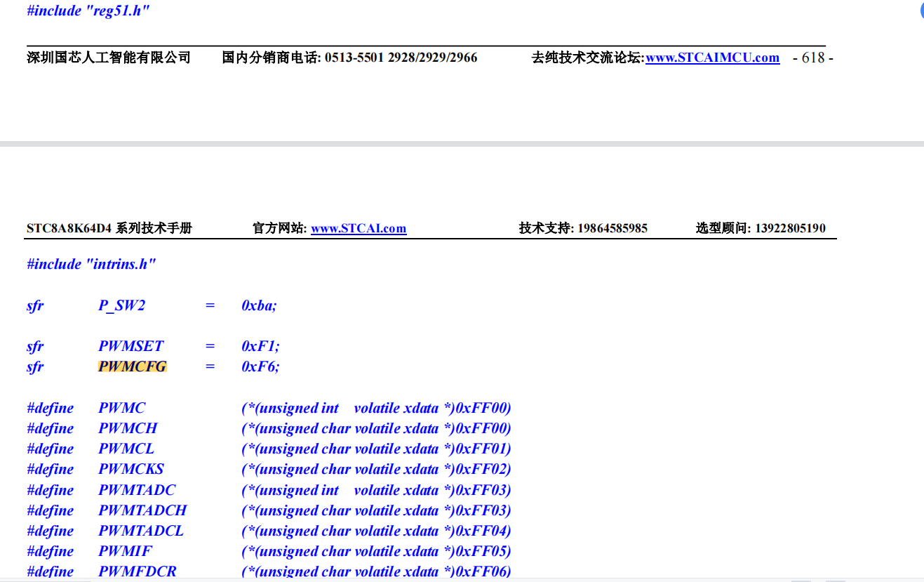
Task: Click the PWMCL macro name
Action: click(x=126, y=449)
